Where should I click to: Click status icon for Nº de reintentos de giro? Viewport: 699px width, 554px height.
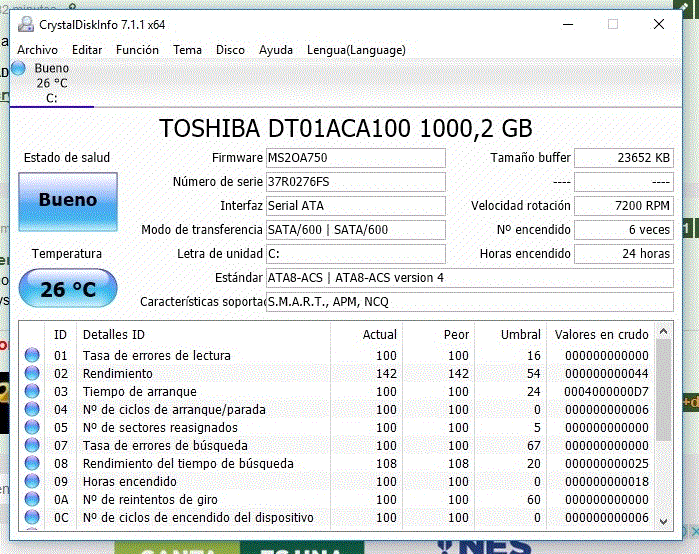32,500
